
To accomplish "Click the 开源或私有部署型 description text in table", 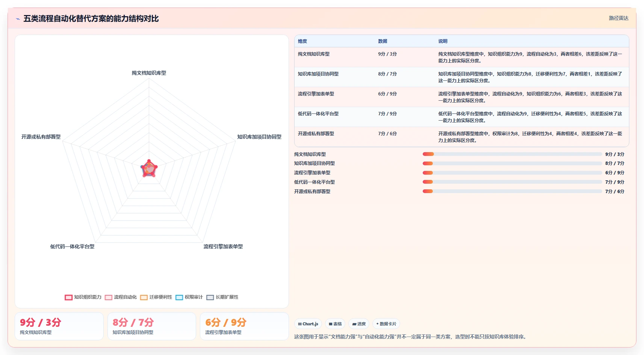I will pos(530,137).
